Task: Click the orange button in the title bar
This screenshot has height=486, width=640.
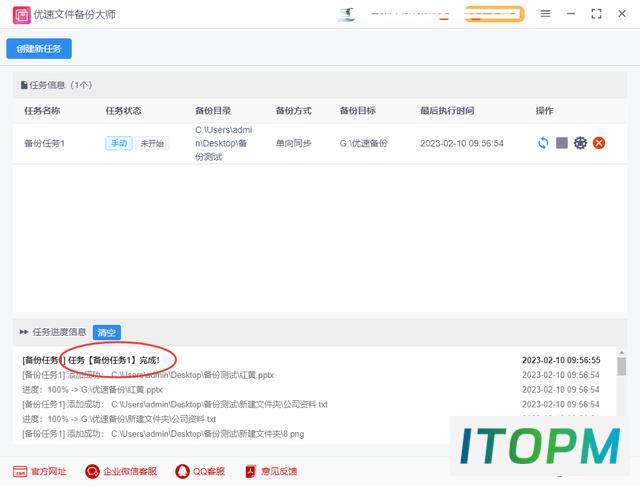Action: [x=494, y=14]
